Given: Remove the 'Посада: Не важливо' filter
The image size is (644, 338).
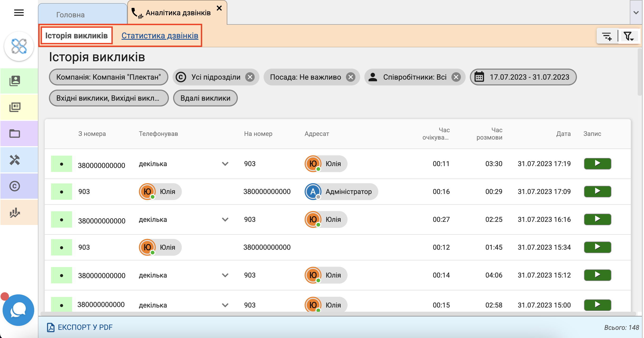Looking at the screenshot, I should pos(350,77).
